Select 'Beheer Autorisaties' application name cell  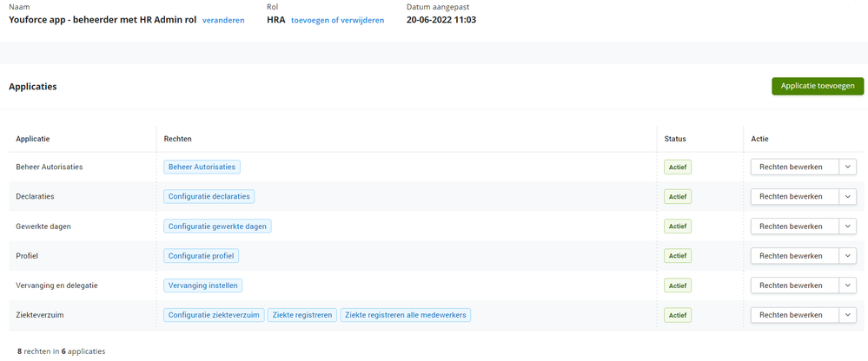(50, 167)
